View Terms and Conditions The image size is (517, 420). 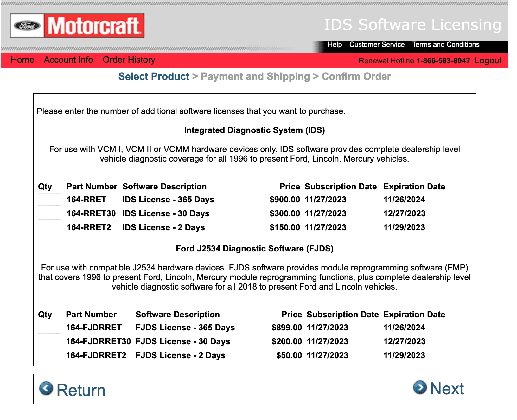445,45
